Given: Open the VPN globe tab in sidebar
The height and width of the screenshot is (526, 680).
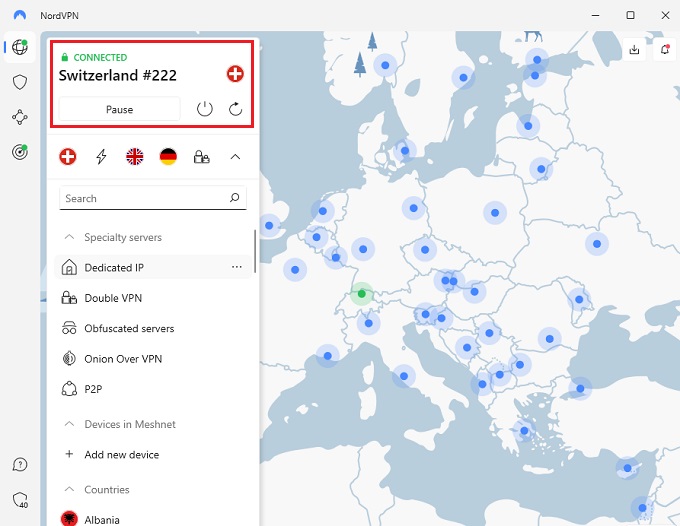Looking at the screenshot, I should [20, 47].
